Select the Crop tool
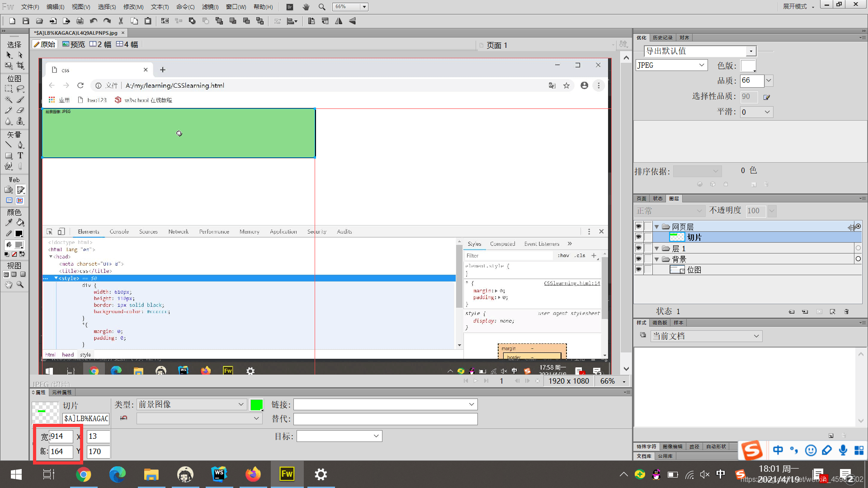 tap(20, 66)
